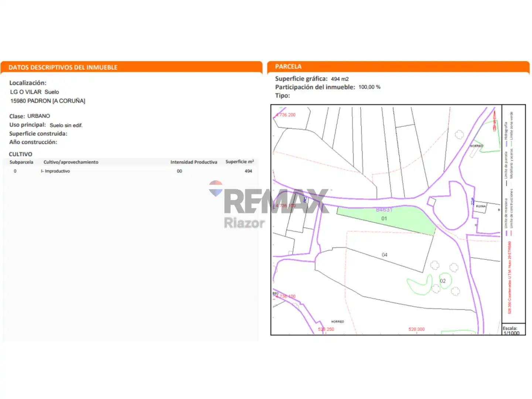
Task: Click the 'Intensidad Productiva' column header
Action: (194, 162)
